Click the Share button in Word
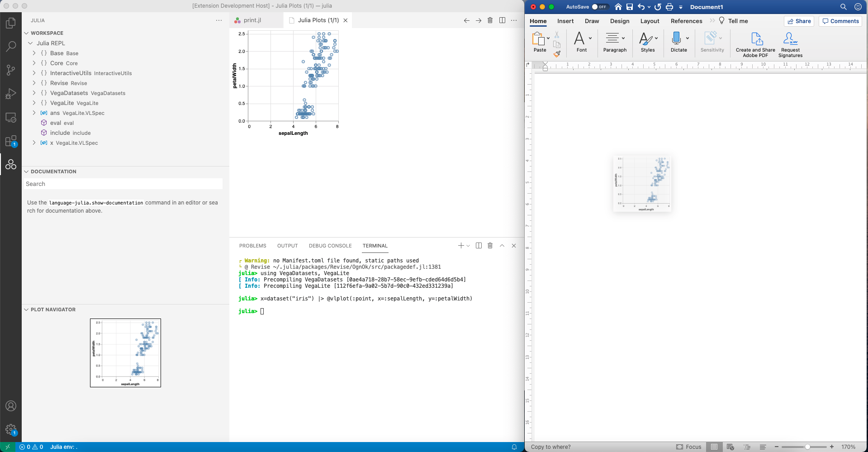The height and width of the screenshot is (452, 868). click(x=799, y=21)
